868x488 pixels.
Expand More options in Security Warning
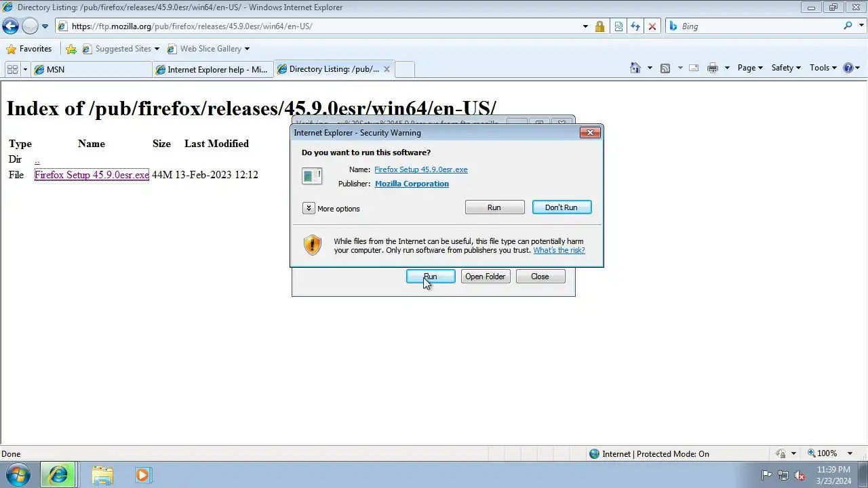tap(332, 208)
